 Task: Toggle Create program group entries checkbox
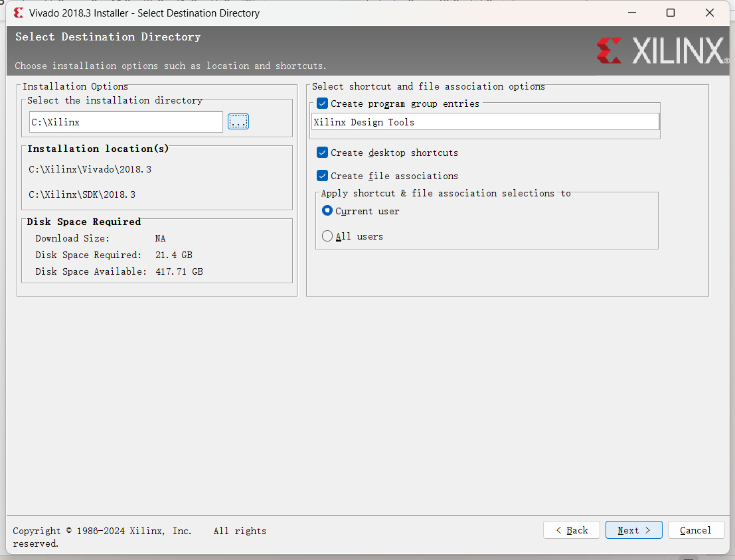pyautogui.click(x=322, y=104)
